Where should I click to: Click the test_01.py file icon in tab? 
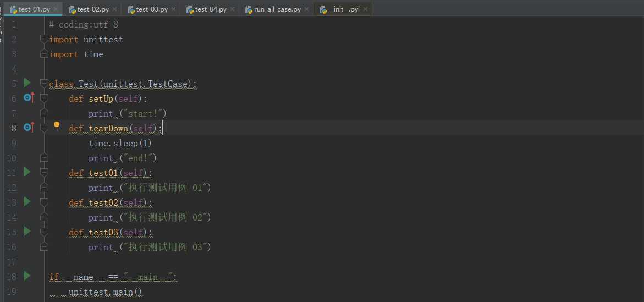coord(13,9)
